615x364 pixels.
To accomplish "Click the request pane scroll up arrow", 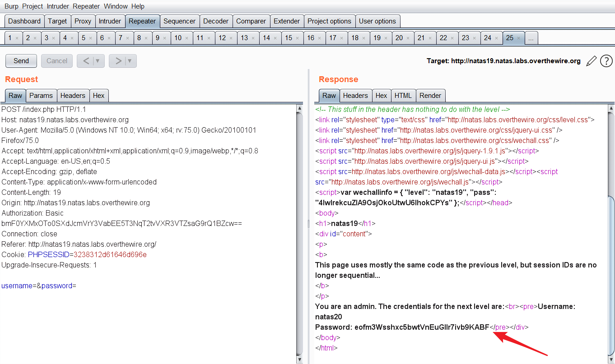I will 300,108.
